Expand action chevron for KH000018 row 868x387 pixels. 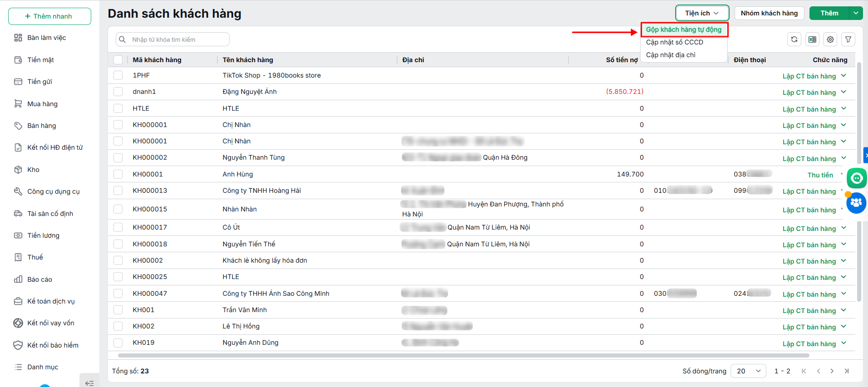pyautogui.click(x=843, y=245)
